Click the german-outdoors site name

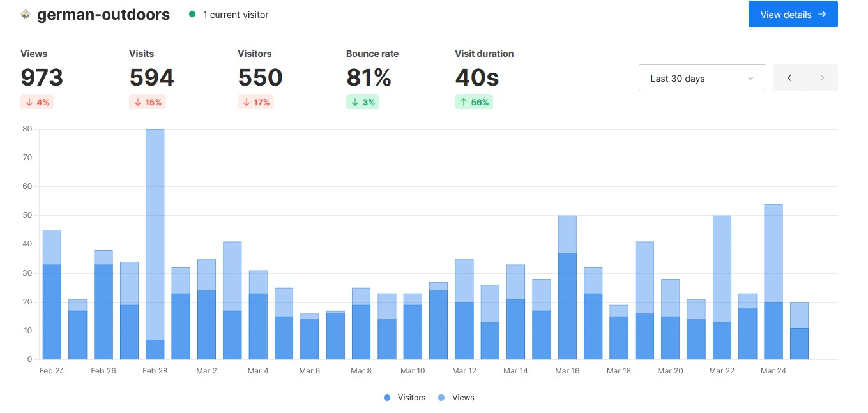[x=102, y=14]
